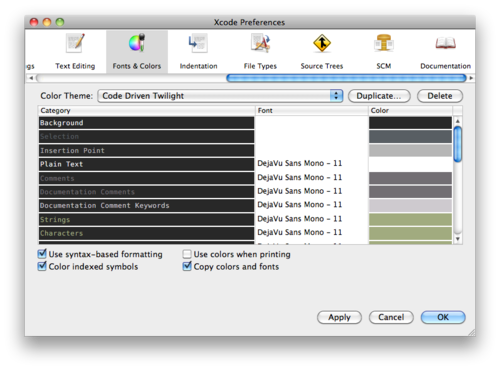Enable Use colors when printing
Image resolution: width=500 pixels, height=370 pixels.
pyautogui.click(x=187, y=254)
